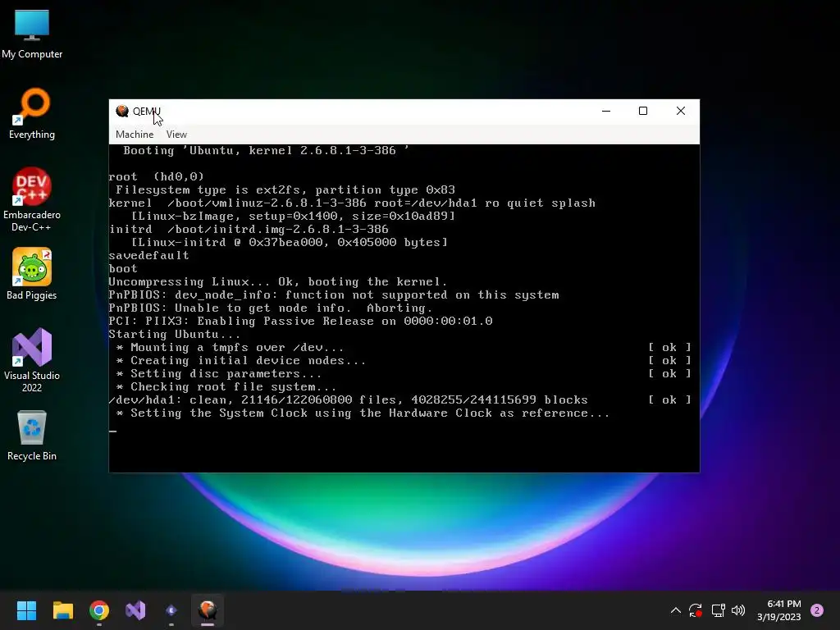Click the 'Mounting a tmpfs over /dev...' line
Screen dimensions: 840x630
230,347
